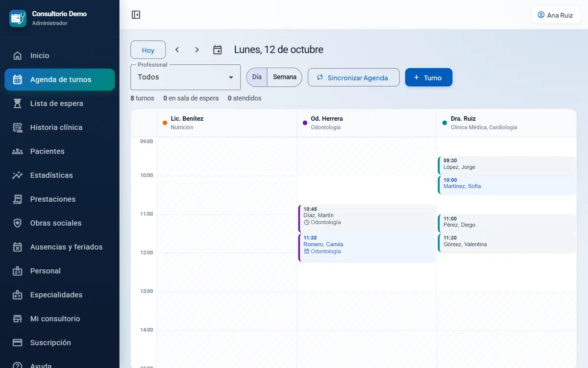The image size is (588, 368).
Task: Click the Pacientes people icon
Action: click(18, 151)
